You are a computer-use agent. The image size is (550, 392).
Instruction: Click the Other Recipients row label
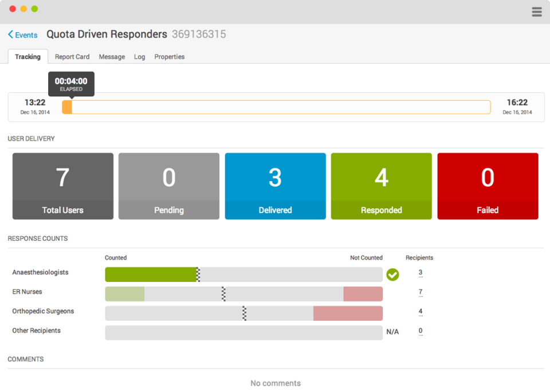pos(36,331)
